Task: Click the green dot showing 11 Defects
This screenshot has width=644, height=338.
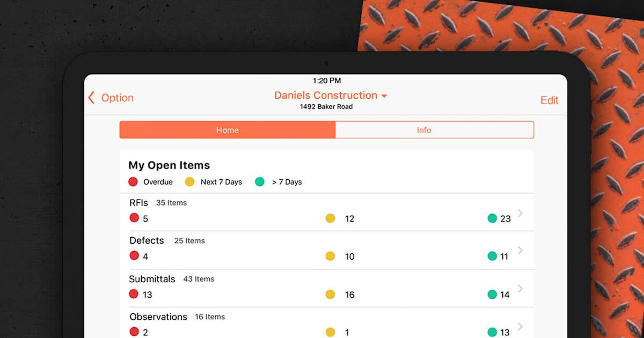Action: (x=492, y=256)
